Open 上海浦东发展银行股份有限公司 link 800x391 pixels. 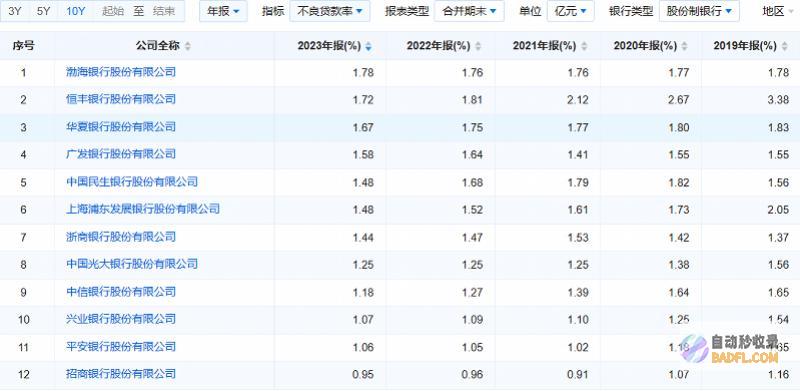pos(143,209)
